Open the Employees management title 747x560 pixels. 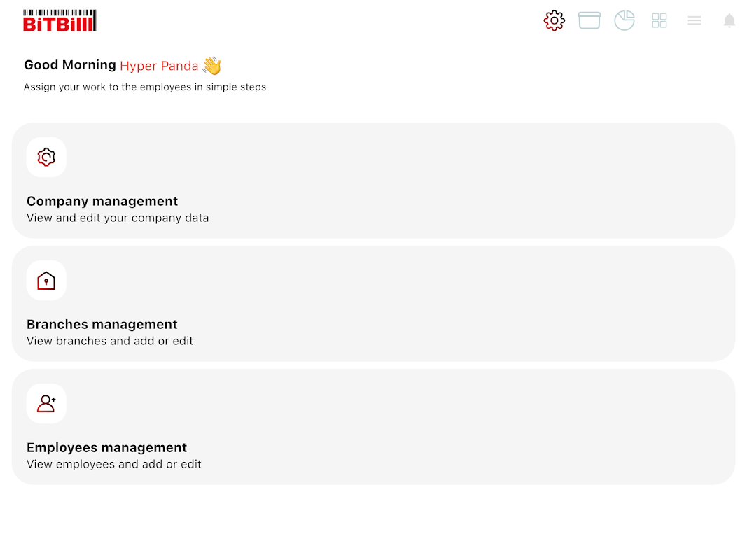click(106, 447)
